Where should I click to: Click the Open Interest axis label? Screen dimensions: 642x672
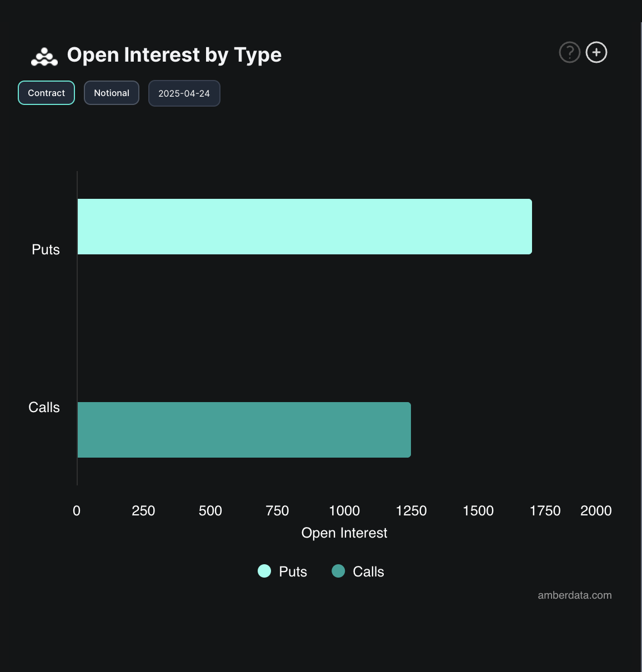point(344,533)
